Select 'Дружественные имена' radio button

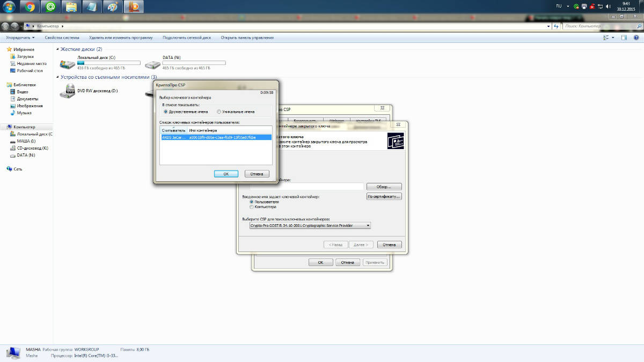point(166,112)
